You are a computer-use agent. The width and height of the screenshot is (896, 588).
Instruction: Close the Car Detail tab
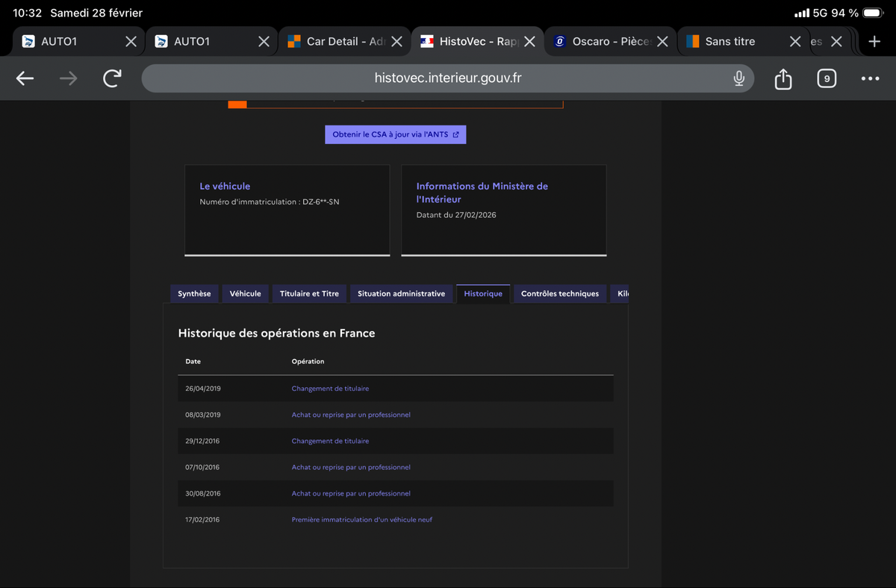(x=396, y=42)
